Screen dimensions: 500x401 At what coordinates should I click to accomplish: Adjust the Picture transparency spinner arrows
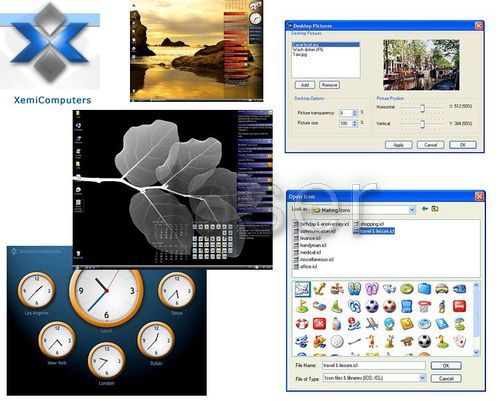[355, 113]
